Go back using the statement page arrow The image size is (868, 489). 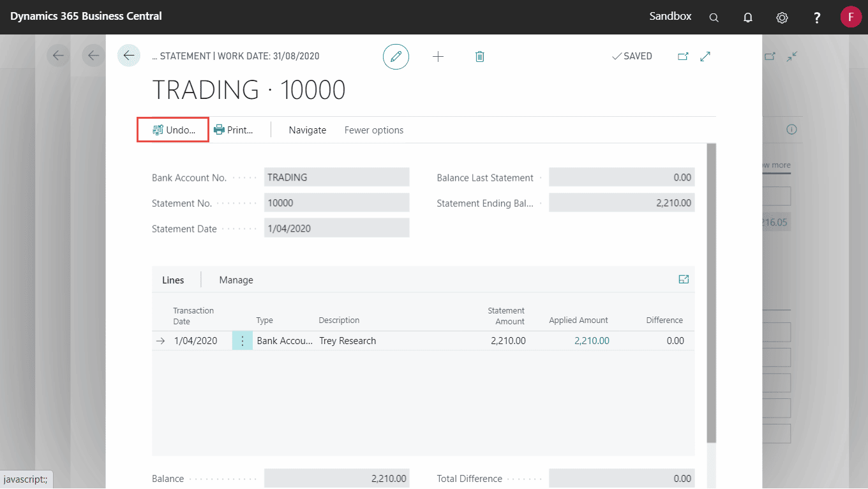(x=129, y=56)
